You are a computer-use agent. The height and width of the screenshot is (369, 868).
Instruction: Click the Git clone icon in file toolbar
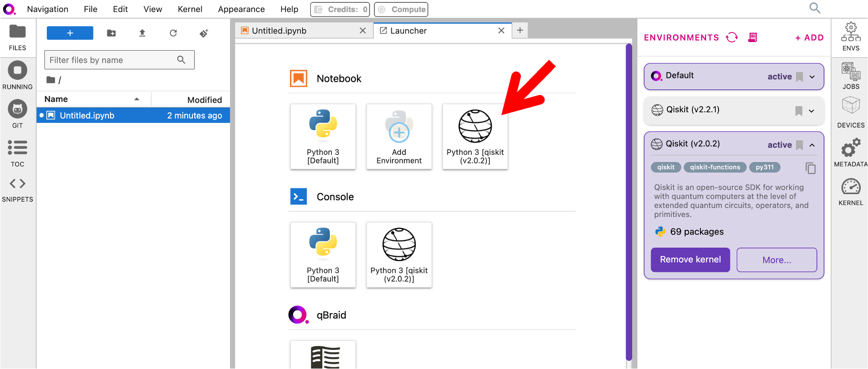point(204,33)
